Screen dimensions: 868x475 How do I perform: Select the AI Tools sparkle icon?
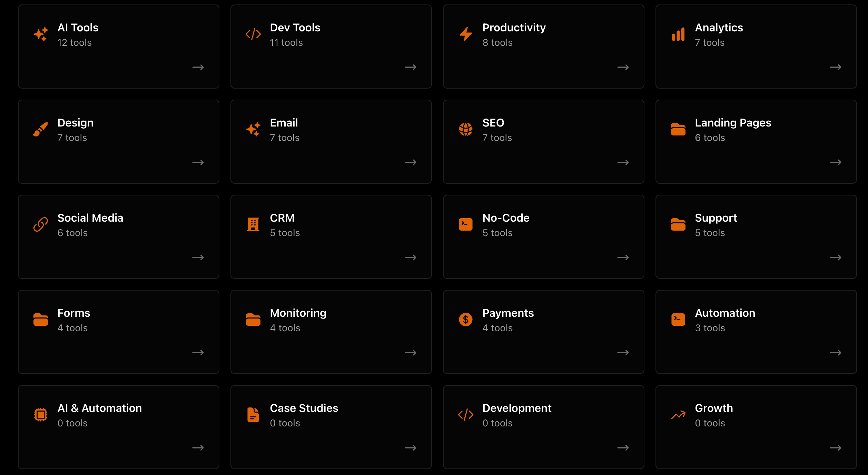(x=40, y=34)
